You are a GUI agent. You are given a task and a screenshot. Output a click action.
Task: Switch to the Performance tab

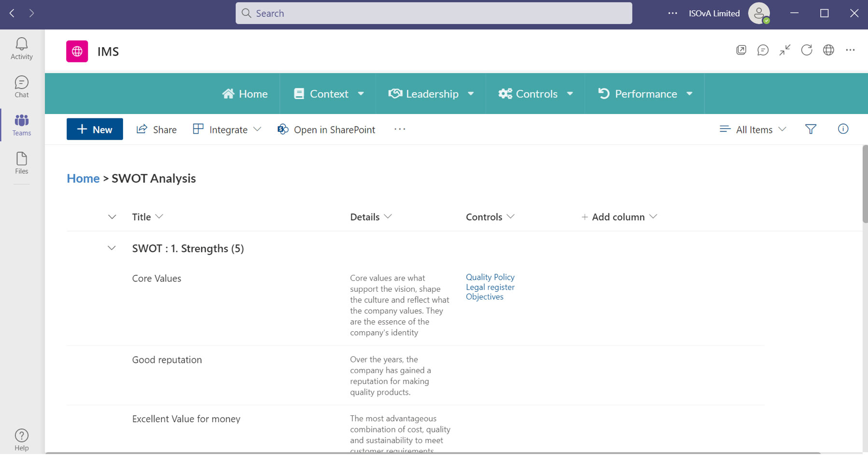pyautogui.click(x=645, y=93)
